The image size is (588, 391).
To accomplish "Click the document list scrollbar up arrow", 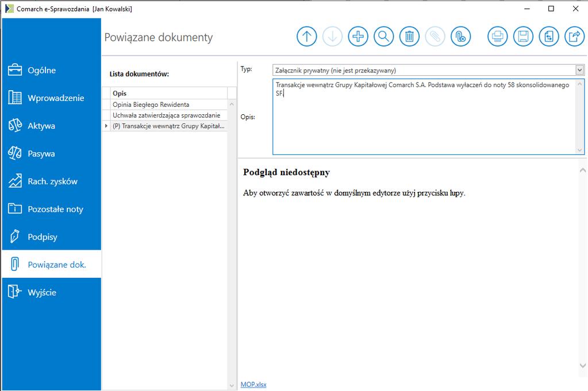I will point(232,104).
